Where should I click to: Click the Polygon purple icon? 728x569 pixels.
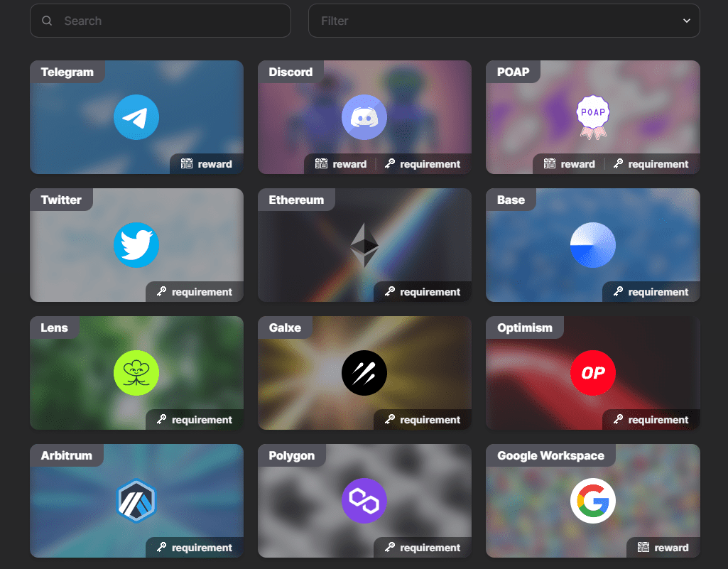click(364, 501)
